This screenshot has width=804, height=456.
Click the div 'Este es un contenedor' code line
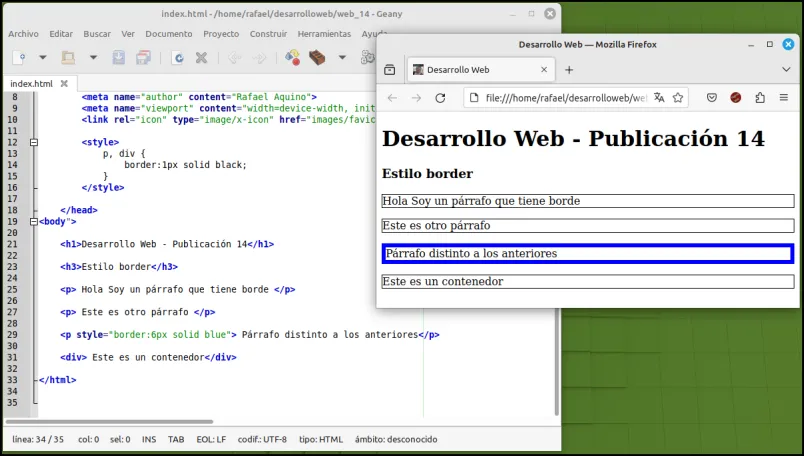(148, 358)
